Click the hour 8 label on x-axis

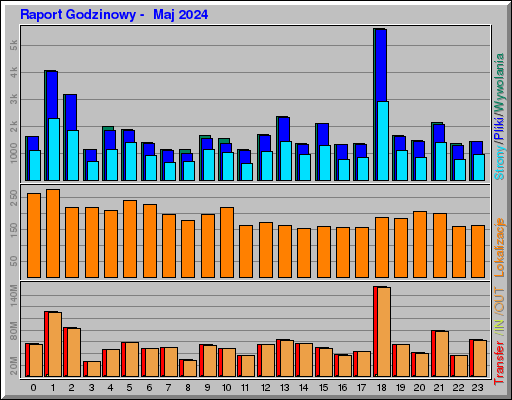pos(188,388)
